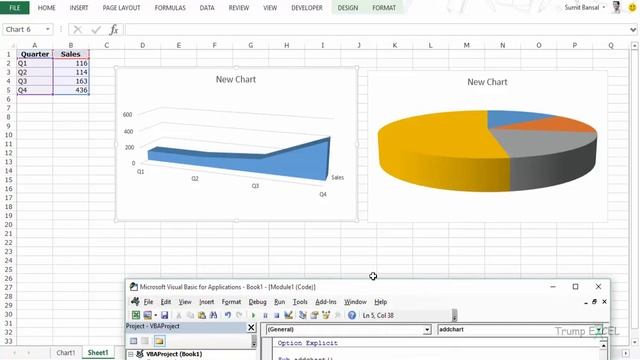
Task: Open the Window menu in VBA editor
Action: pos(355,302)
